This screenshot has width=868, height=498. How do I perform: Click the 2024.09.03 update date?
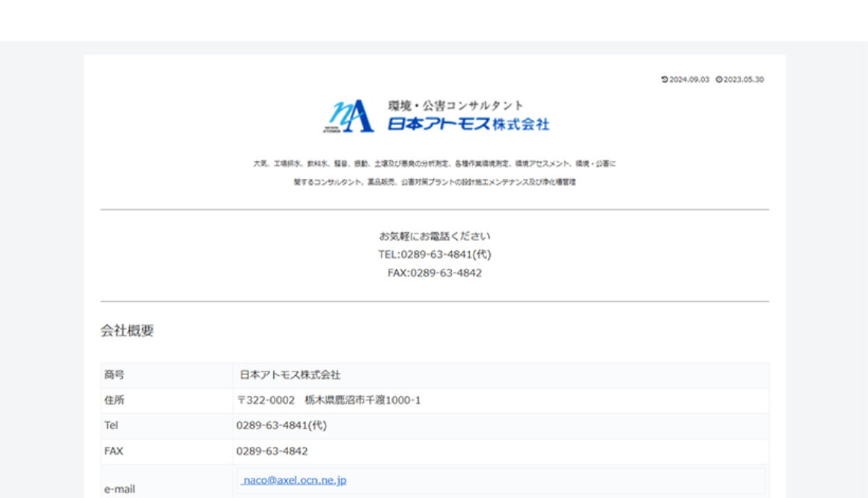[x=685, y=79]
